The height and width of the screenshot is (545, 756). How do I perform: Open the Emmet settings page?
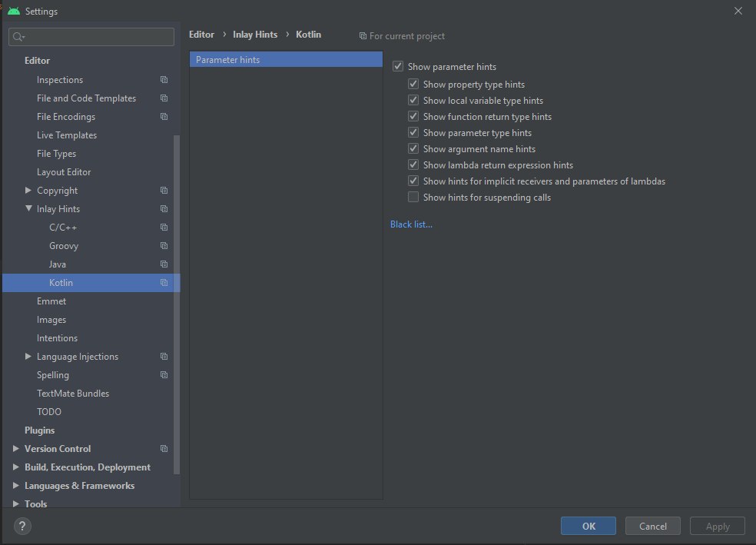click(51, 301)
